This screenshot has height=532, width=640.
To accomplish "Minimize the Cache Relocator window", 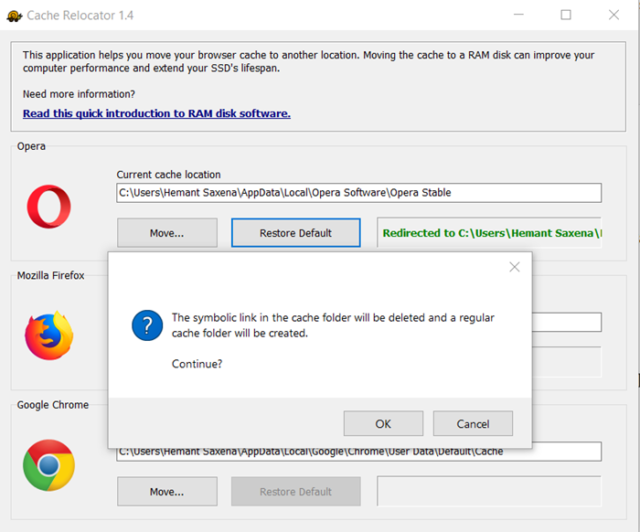I will point(518,15).
